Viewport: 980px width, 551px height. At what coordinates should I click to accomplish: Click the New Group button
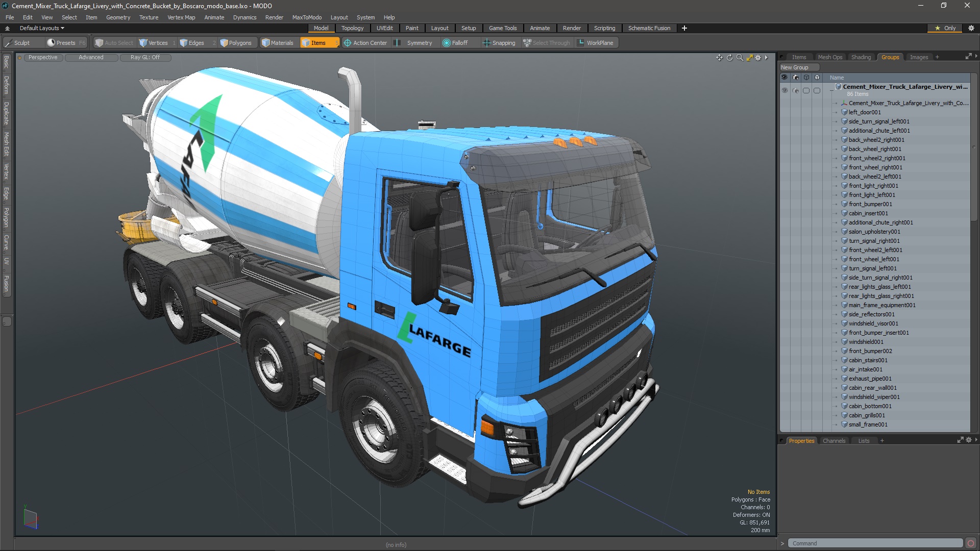pos(799,67)
